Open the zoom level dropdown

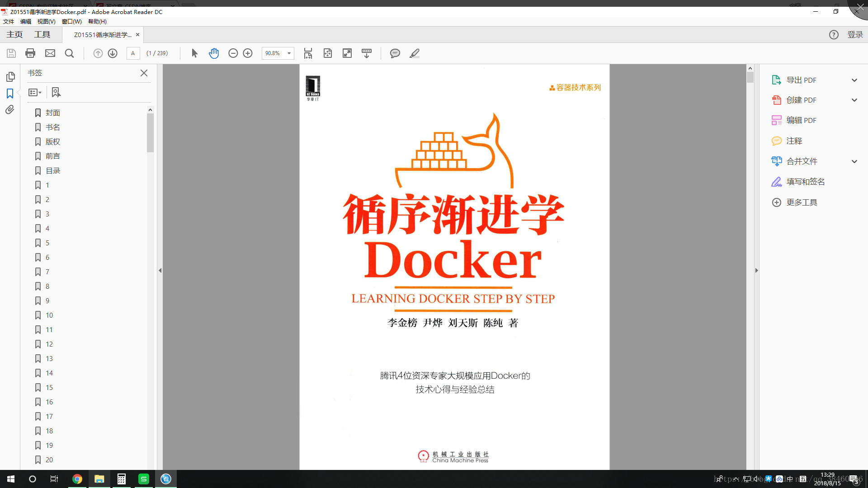289,53
